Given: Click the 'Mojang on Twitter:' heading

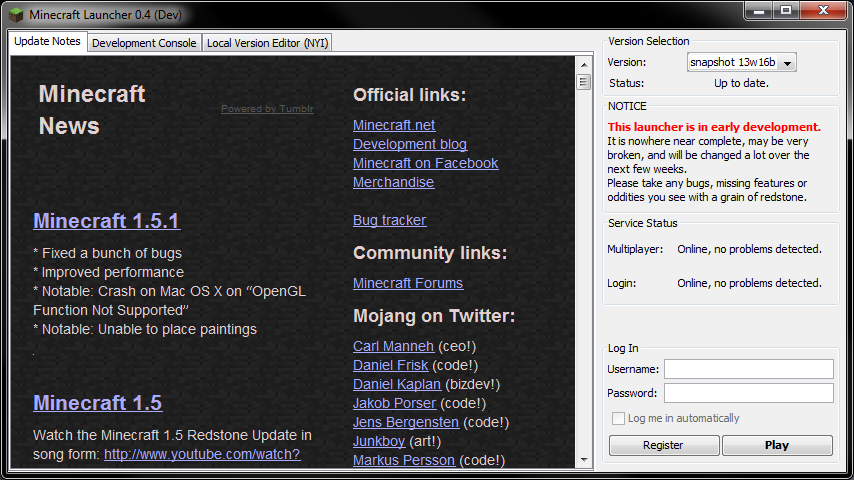Looking at the screenshot, I should (x=434, y=316).
